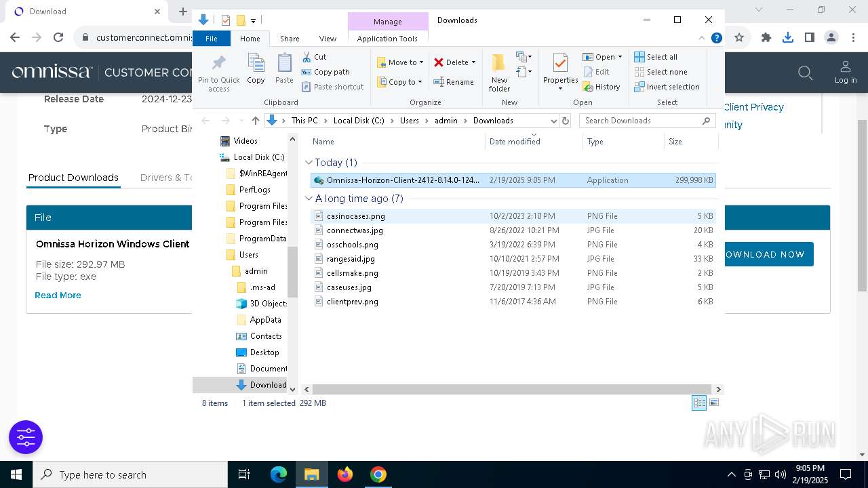This screenshot has width=868, height=488.
Task: Switch to Large icons view icon
Action: coord(713,403)
